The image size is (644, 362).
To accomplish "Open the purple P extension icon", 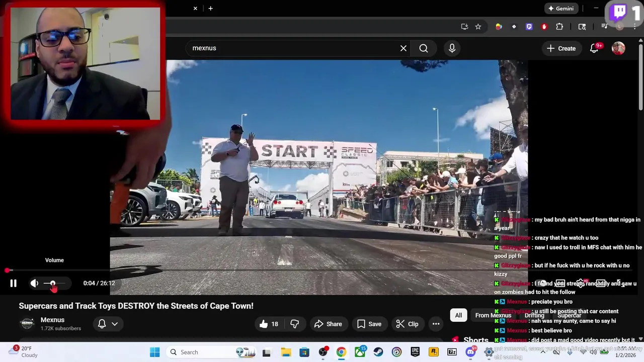I will (529, 27).
